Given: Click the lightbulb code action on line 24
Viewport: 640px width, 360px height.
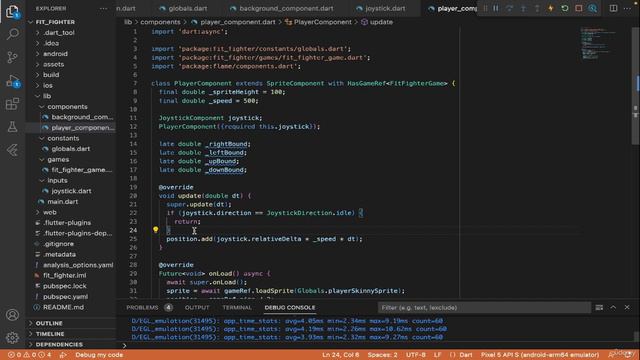Looking at the screenshot, I should coord(156,230).
